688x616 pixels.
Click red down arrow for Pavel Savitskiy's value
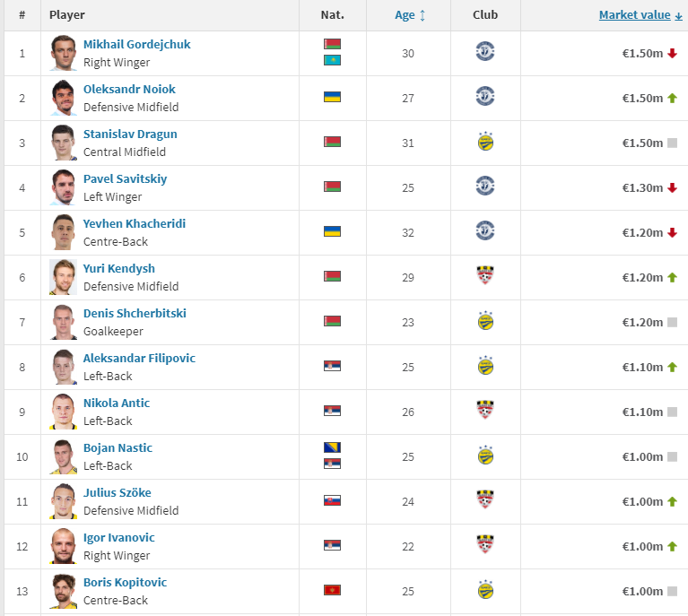672,187
